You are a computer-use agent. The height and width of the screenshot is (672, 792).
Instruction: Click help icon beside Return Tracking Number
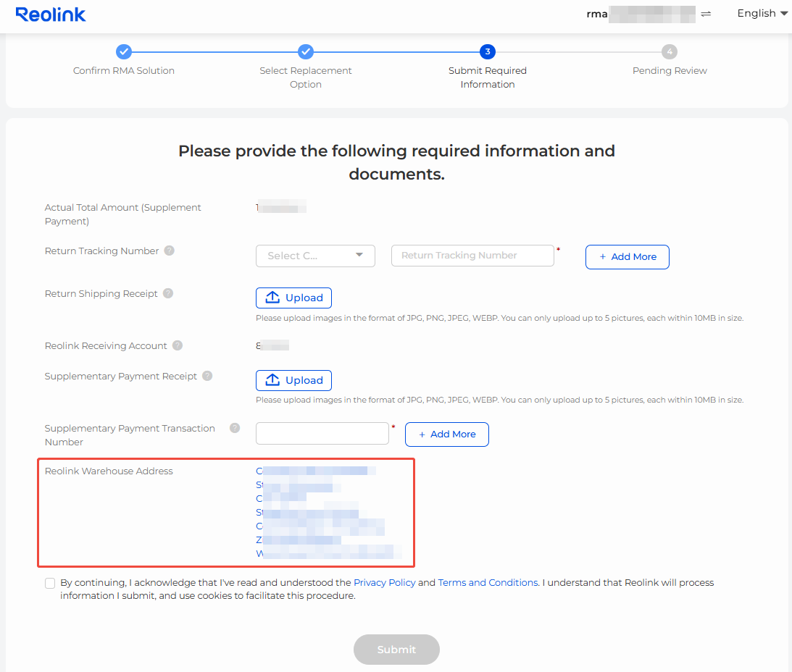tap(169, 251)
